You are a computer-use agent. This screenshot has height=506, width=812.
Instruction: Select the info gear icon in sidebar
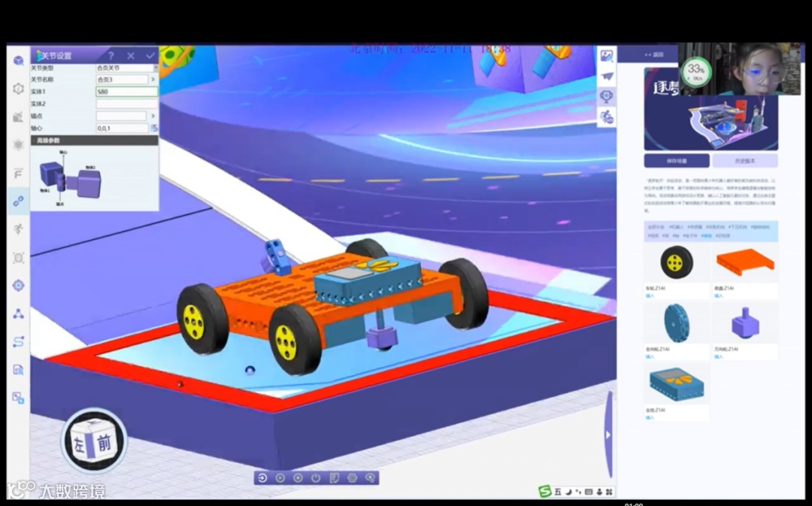pyautogui.click(x=18, y=89)
